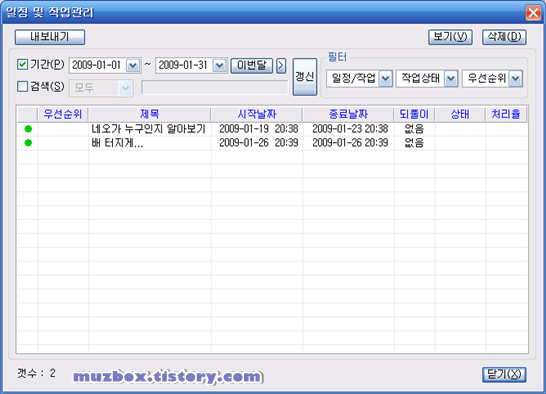Open the 일정/작업 filter dropdown
The height and width of the screenshot is (394, 546).
385,78
